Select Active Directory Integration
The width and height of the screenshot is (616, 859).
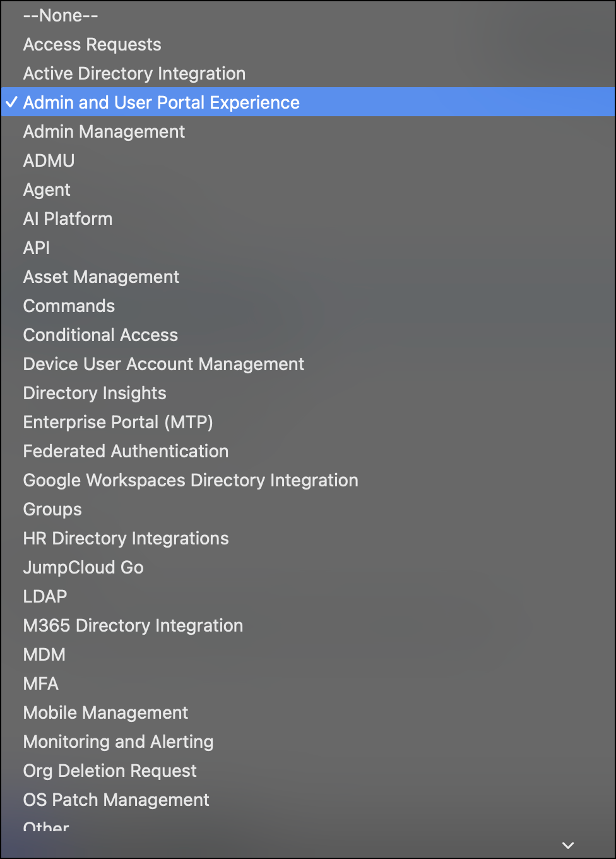tap(134, 73)
